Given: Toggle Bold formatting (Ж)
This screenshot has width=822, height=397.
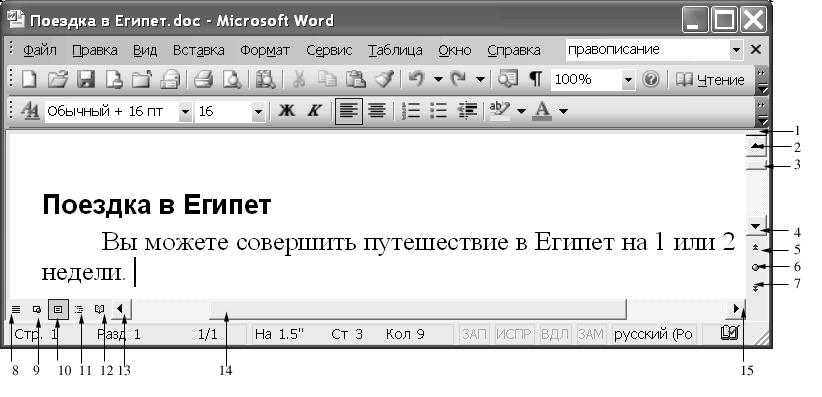Looking at the screenshot, I should pyautogui.click(x=286, y=111).
